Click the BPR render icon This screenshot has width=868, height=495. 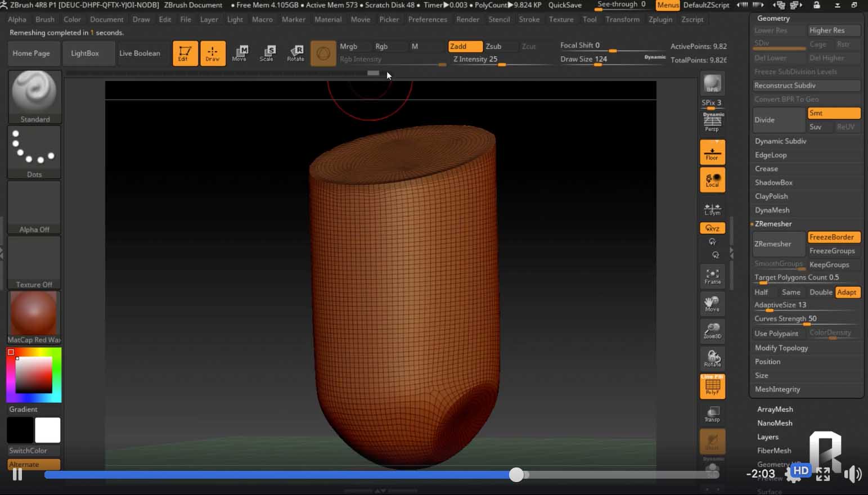pos(712,84)
